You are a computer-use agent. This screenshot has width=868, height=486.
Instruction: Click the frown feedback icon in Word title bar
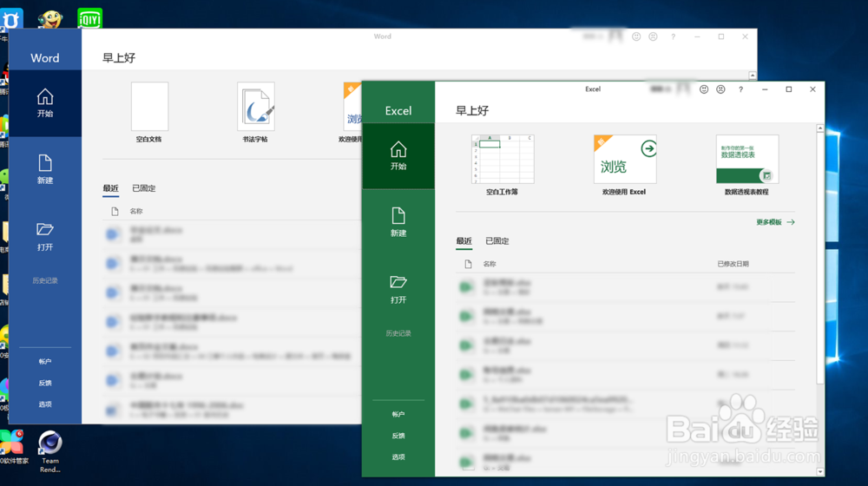pos(653,36)
